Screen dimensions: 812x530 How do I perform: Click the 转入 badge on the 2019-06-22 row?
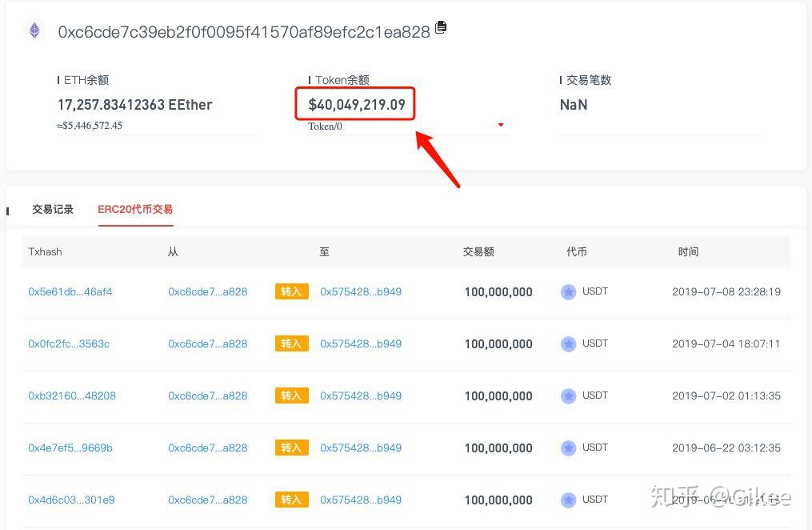291,448
